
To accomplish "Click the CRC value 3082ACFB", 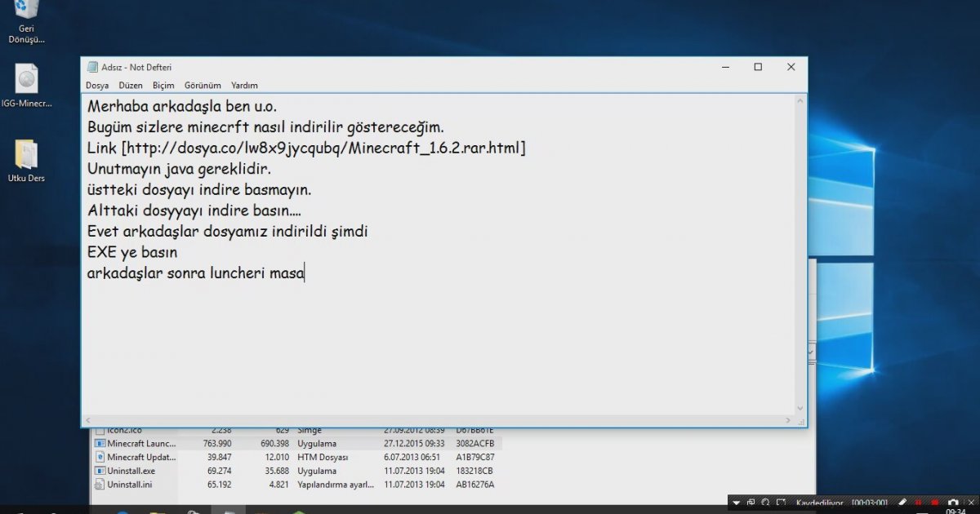I will coord(474,443).
